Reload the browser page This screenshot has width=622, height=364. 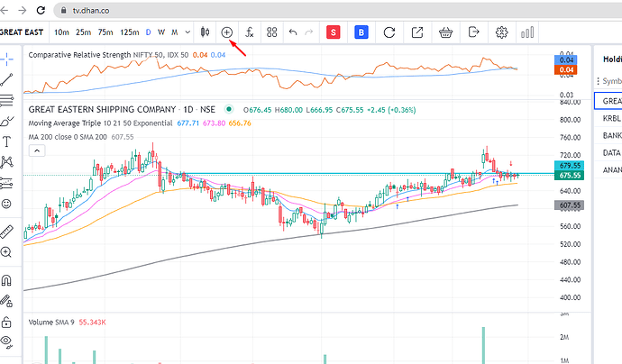(41, 10)
